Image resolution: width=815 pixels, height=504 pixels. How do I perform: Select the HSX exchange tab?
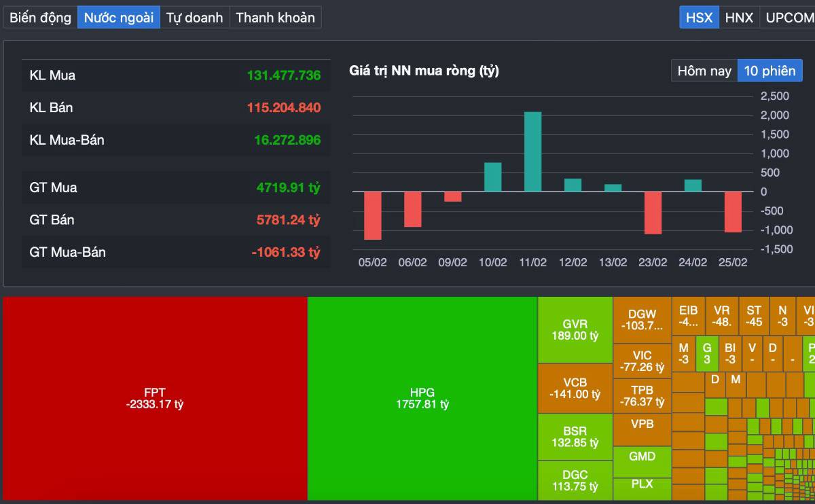[698, 17]
